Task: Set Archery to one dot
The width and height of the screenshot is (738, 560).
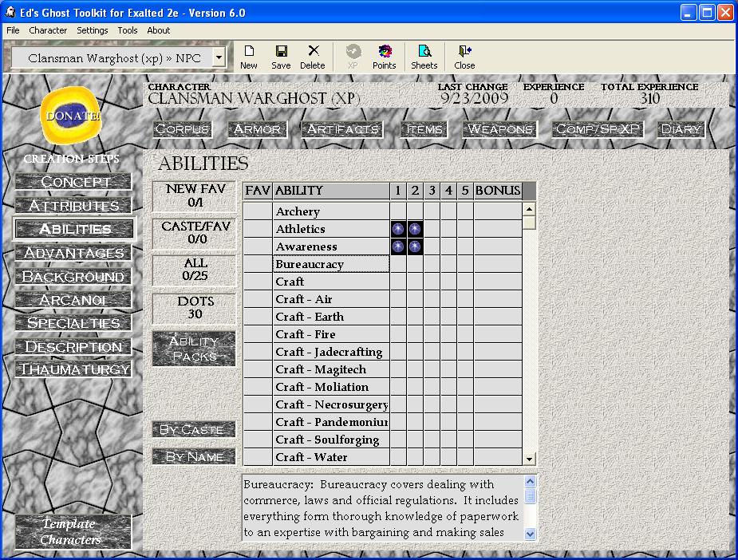Action: [x=398, y=211]
